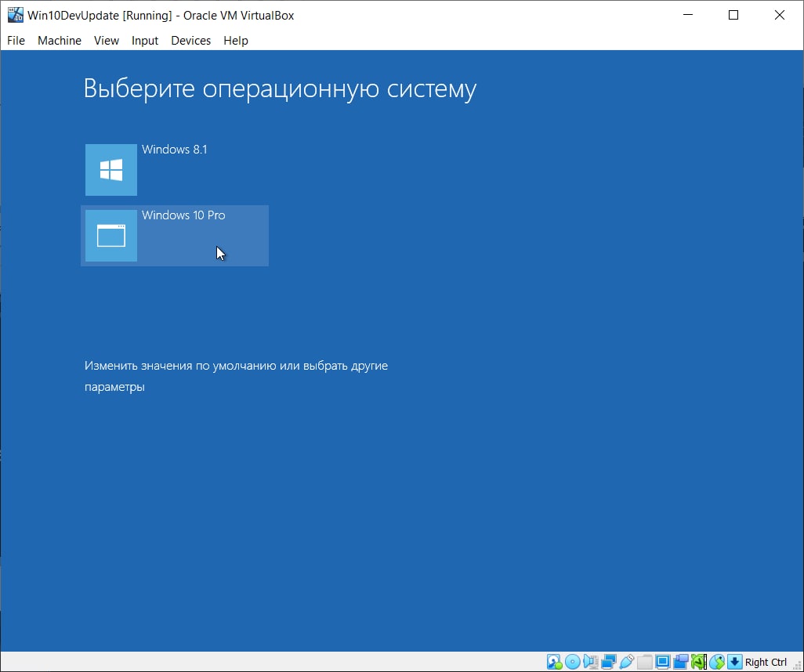This screenshot has height=672, width=804.
Task: Open the hard disk activity indicator
Action: pyautogui.click(x=554, y=662)
